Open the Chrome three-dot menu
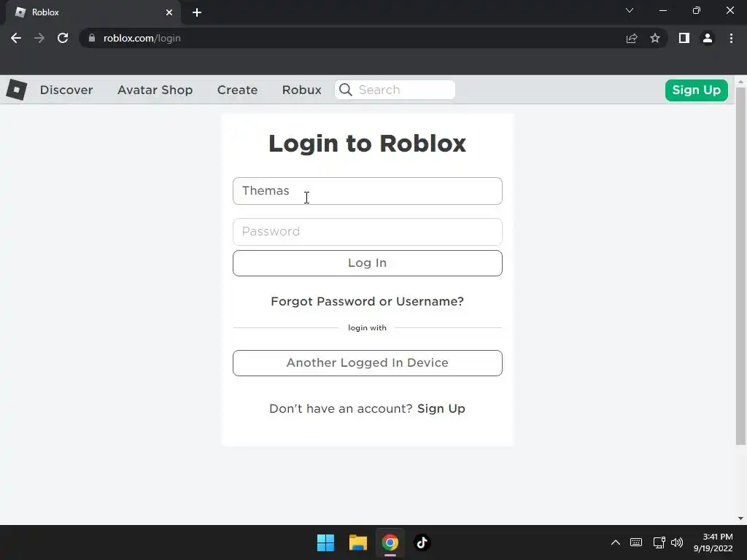This screenshot has height=560, width=747. coord(731,38)
